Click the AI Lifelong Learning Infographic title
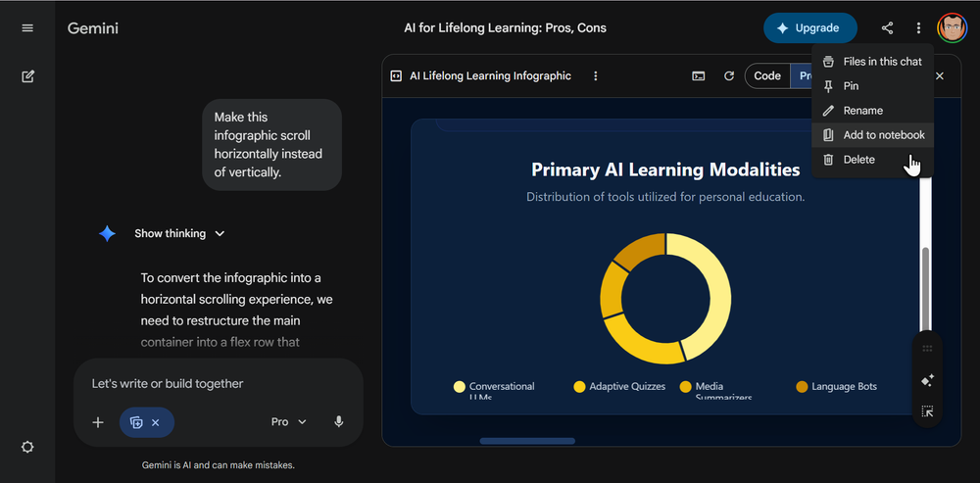Screen dimensions: 980x483 pos(490,76)
